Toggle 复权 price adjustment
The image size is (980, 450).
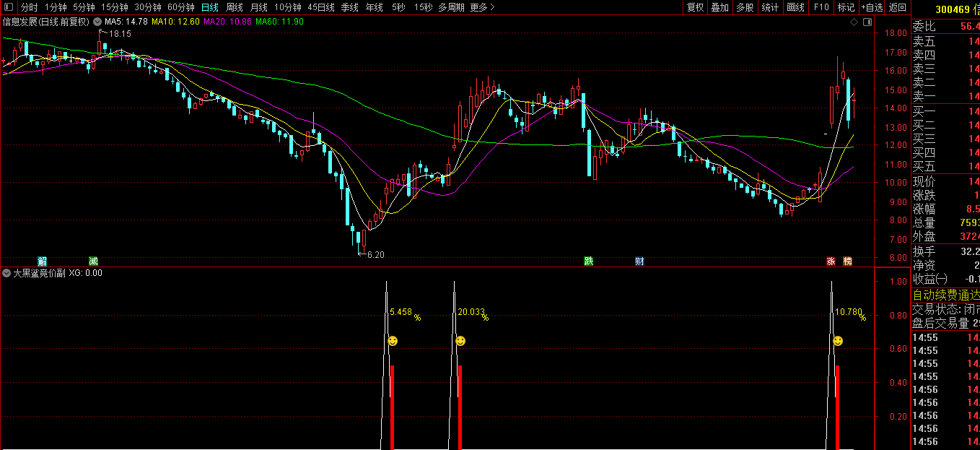pos(695,7)
